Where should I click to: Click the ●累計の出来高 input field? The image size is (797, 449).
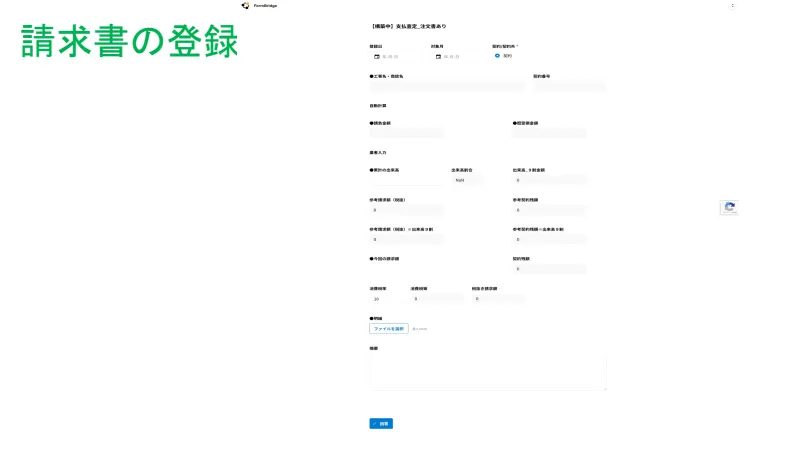405,181
